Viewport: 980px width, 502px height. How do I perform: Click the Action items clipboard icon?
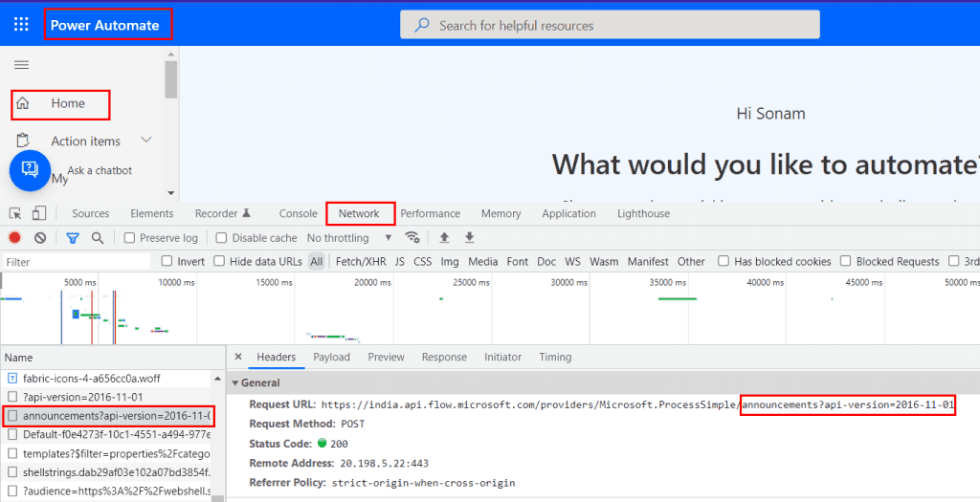click(x=23, y=141)
